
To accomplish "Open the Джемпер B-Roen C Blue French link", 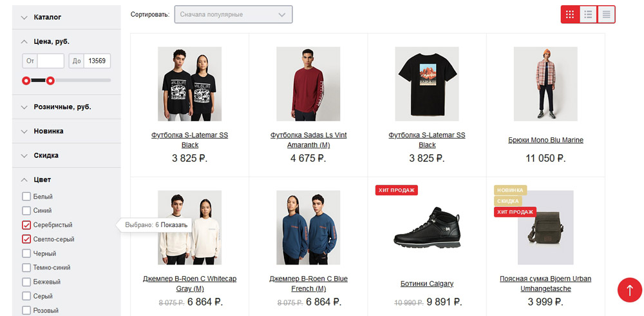I will pos(308,284).
